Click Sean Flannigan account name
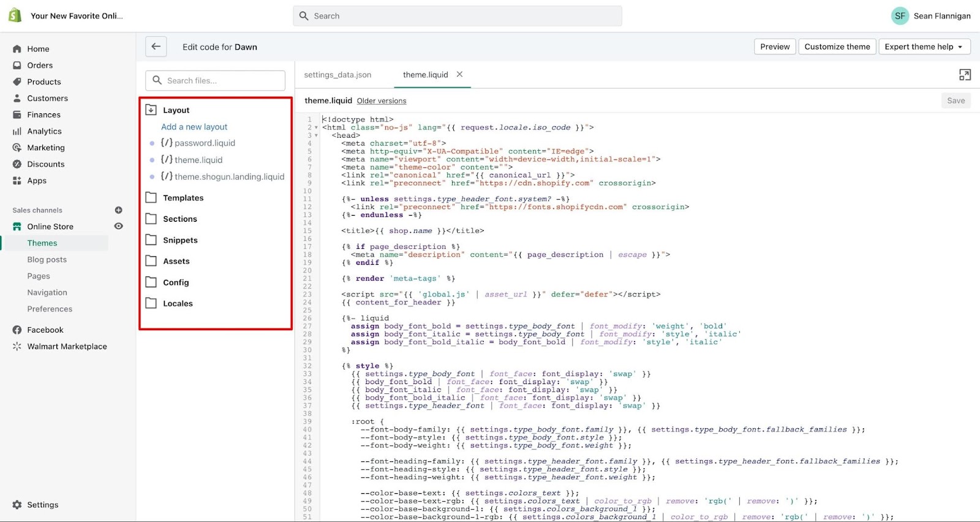 tap(942, 16)
